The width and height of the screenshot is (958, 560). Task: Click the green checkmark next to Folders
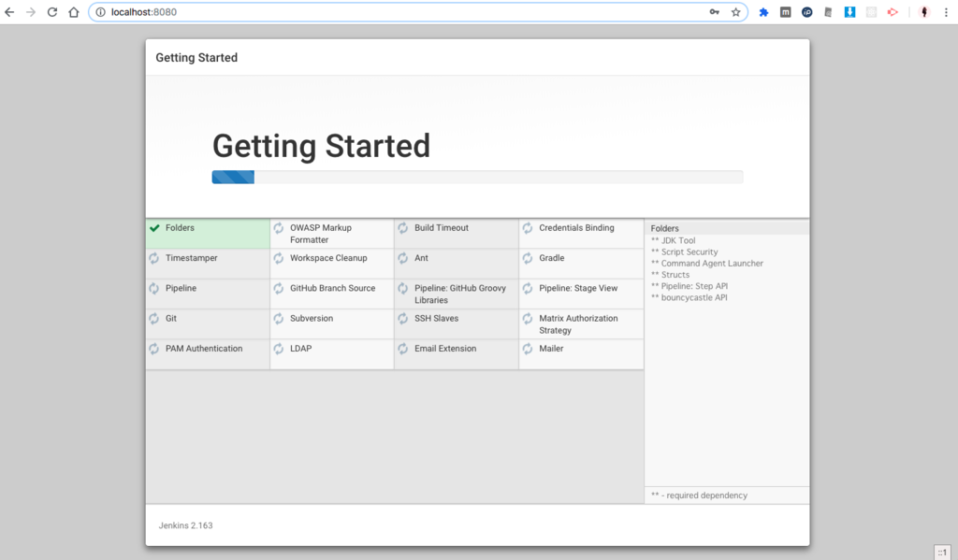pos(154,228)
